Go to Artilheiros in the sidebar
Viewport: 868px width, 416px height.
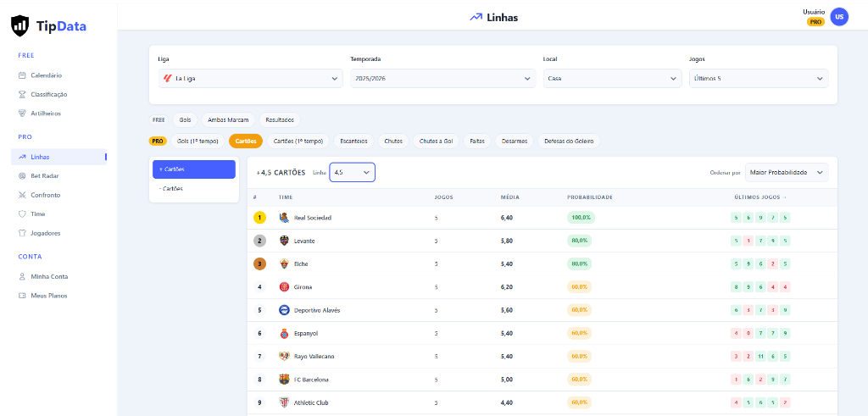click(x=39, y=114)
